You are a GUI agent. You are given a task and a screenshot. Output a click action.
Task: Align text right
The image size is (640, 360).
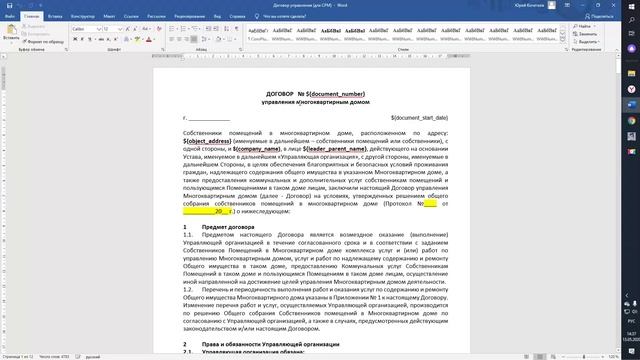click(x=187, y=39)
